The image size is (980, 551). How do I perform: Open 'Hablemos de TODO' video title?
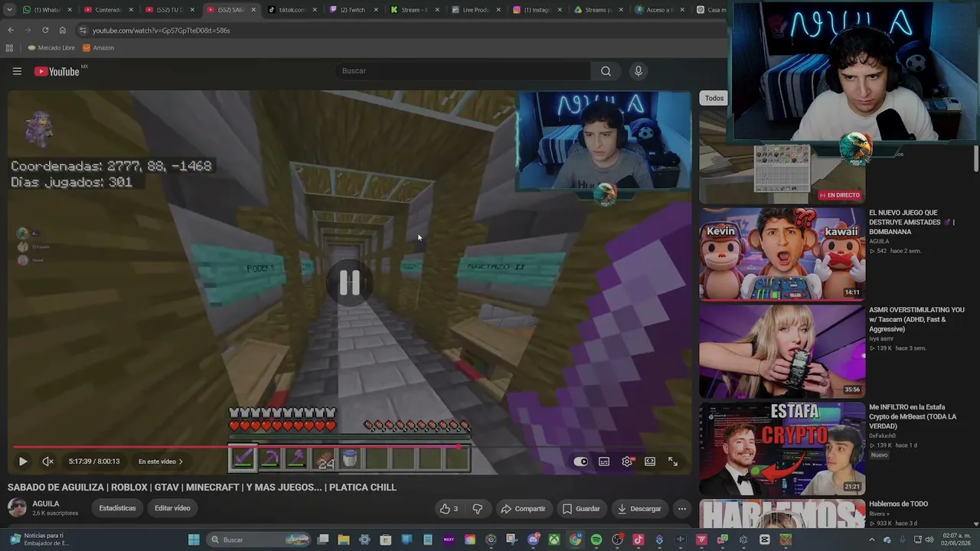898,504
